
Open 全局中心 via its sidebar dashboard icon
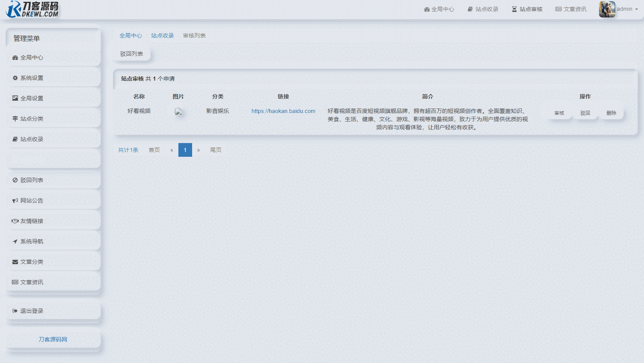click(15, 58)
